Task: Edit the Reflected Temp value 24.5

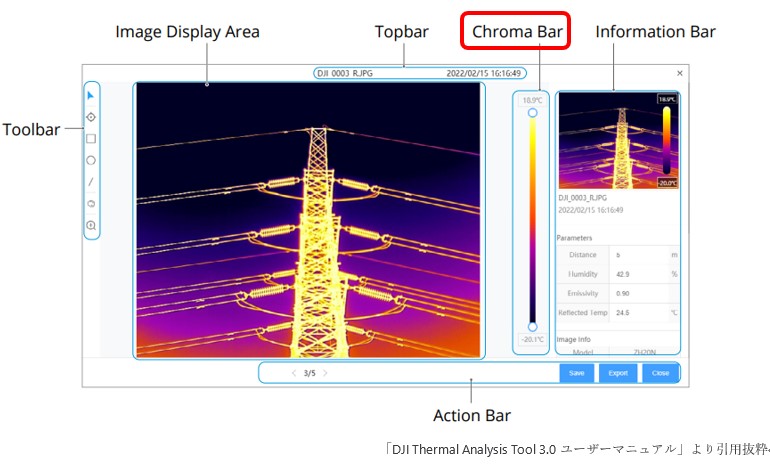Action: tap(639, 312)
